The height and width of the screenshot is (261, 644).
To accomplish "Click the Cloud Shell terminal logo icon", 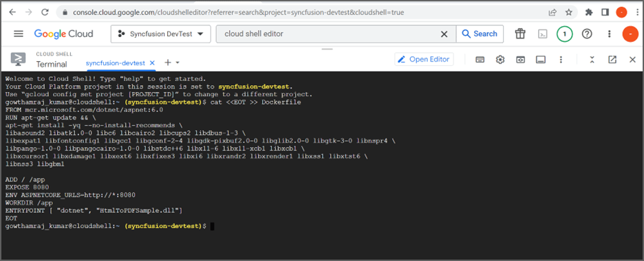I will point(18,59).
